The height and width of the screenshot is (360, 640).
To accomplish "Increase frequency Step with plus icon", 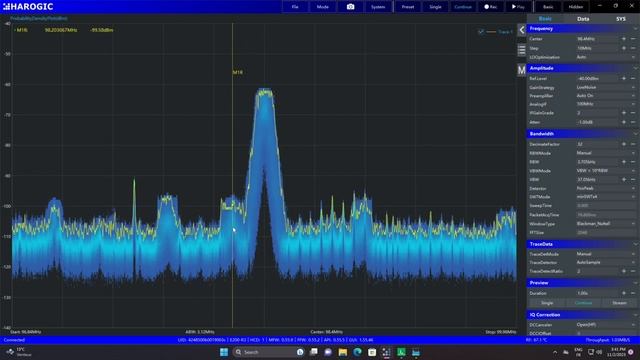I will (x=624, y=48).
